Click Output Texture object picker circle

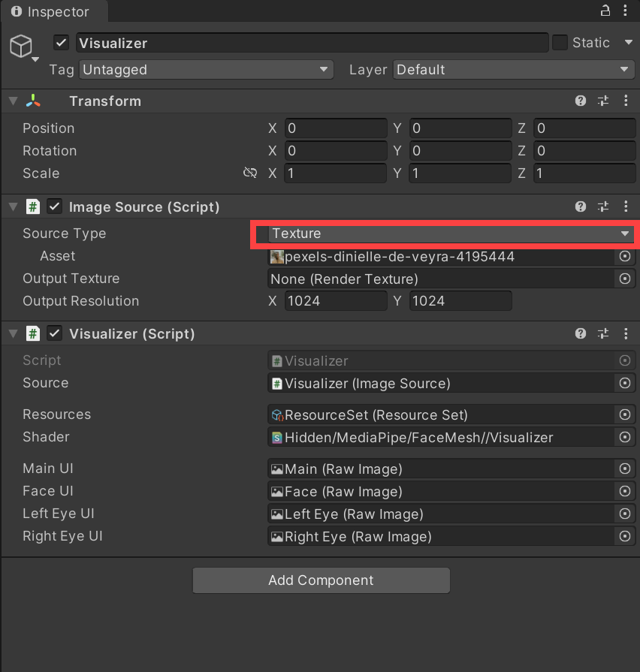(625, 279)
